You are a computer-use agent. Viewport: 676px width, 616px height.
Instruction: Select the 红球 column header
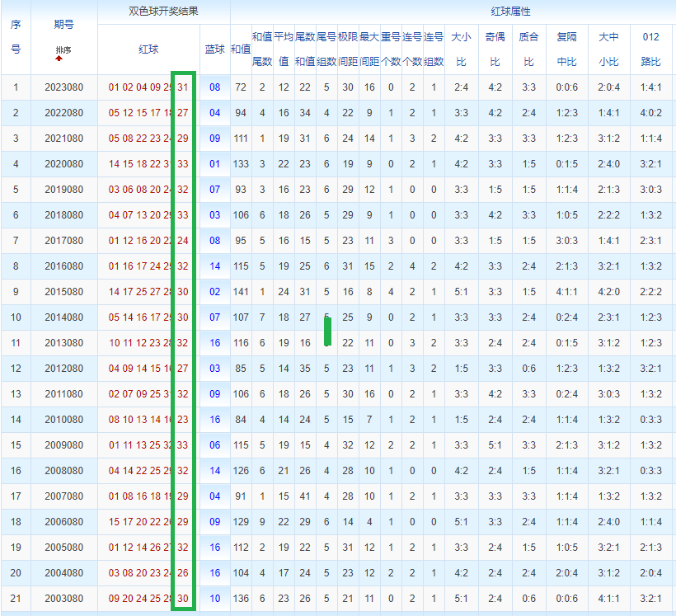click(x=148, y=49)
